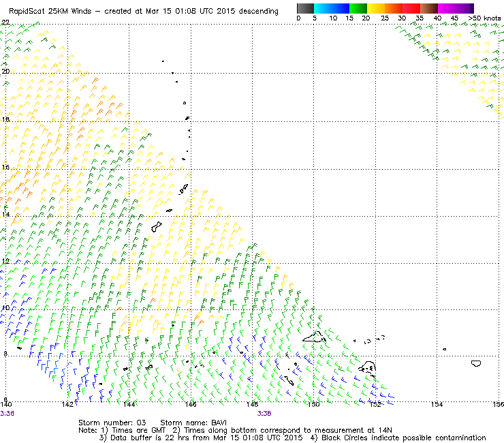The height and width of the screenshot is (443, 504).
Task: Click the legend value label 25
Action: pos(385,18)
